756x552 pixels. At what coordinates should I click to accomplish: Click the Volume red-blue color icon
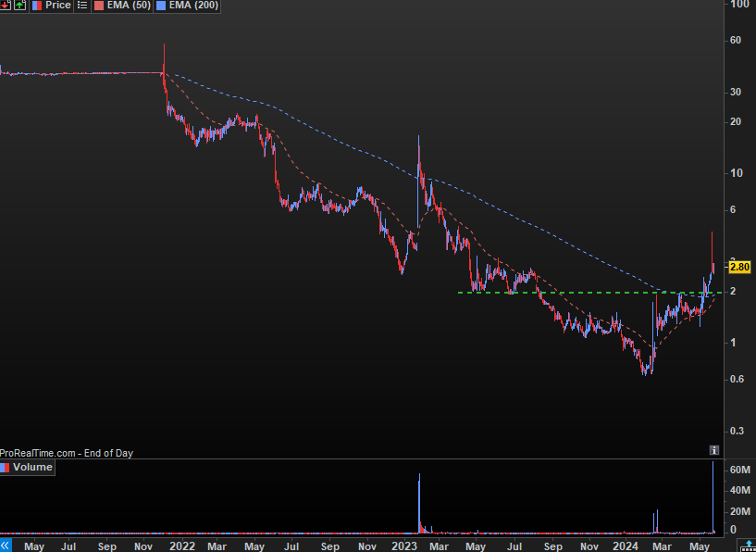5,468
